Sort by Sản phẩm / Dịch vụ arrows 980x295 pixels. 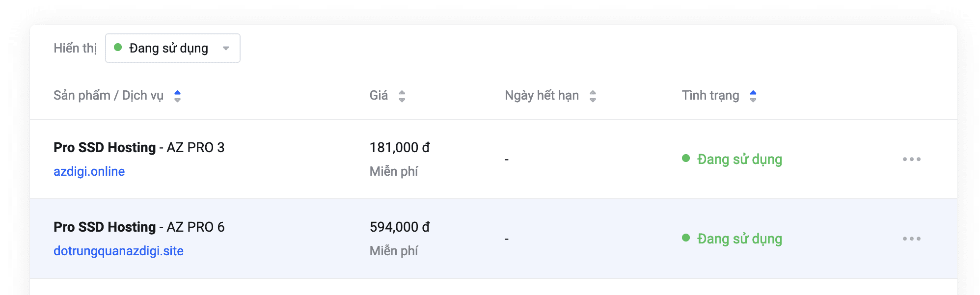(177, 96)
